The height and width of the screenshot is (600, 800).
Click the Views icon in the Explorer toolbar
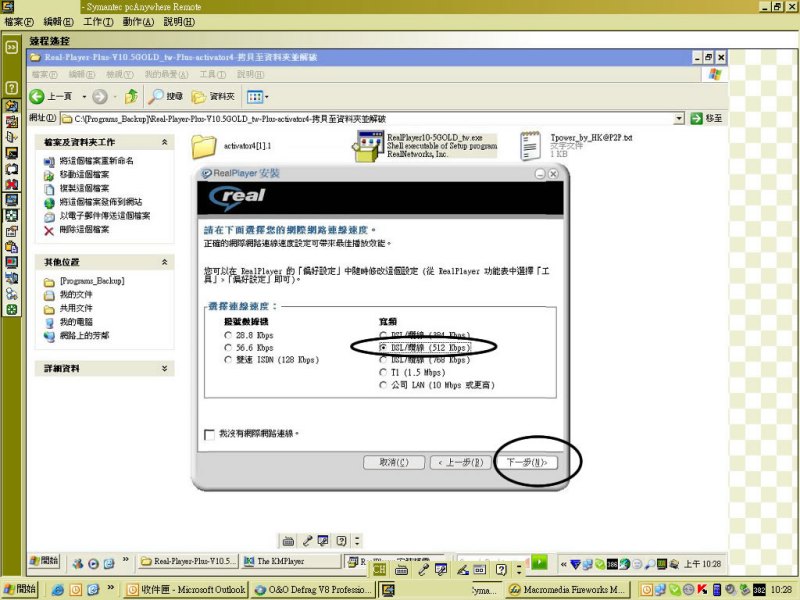click(x=254, y=96)
